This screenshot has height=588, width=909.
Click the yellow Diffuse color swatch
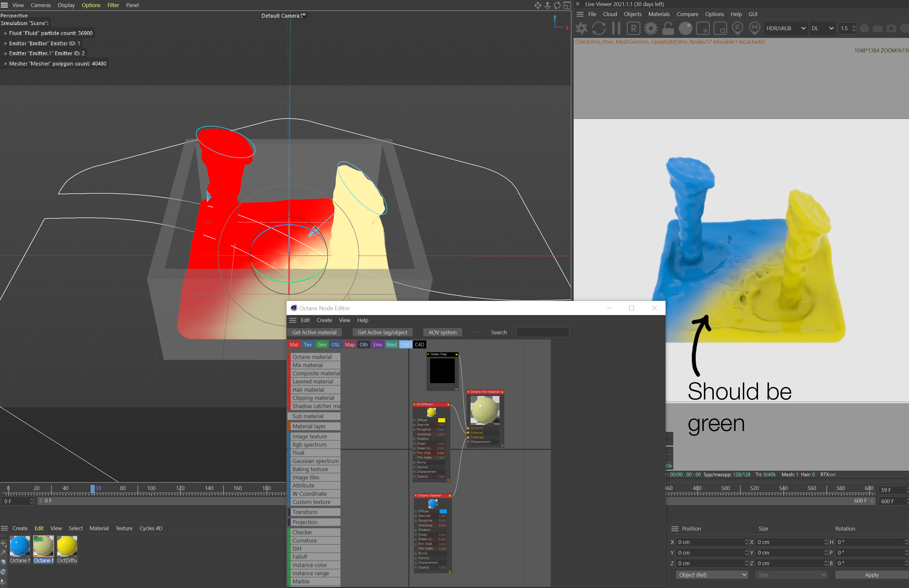pos(441,420)
